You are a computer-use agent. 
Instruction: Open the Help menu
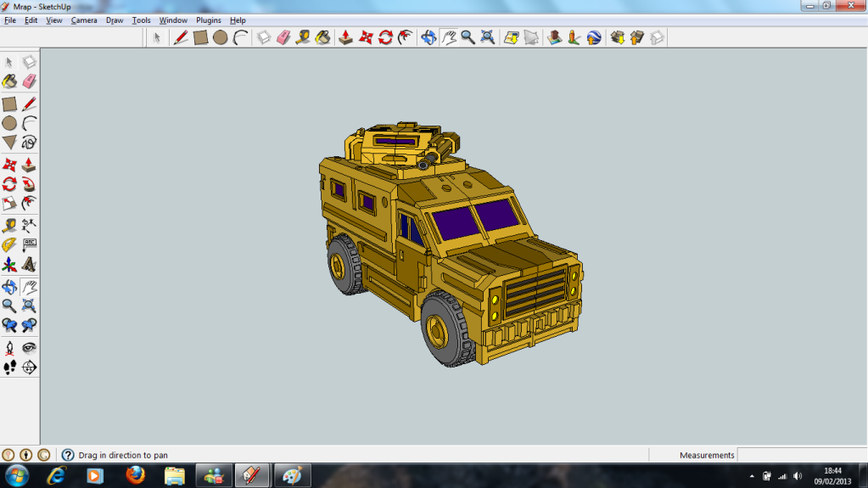238,20
